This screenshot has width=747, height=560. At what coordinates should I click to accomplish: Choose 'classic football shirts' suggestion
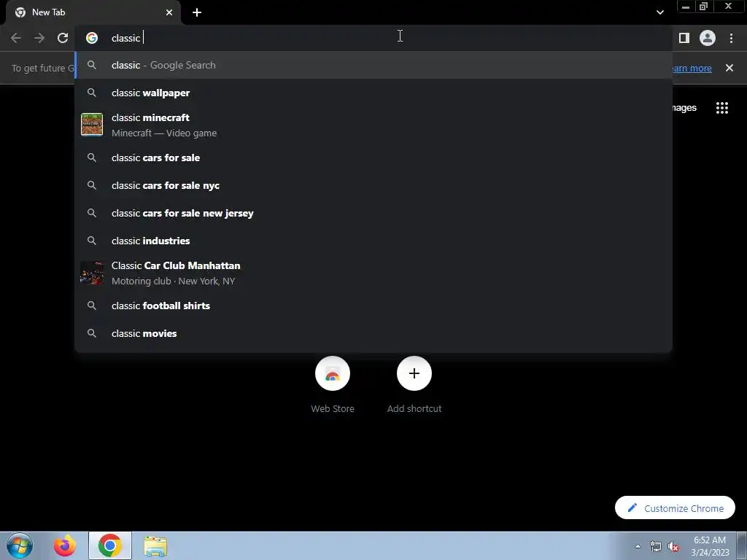(x=373, y=306)
